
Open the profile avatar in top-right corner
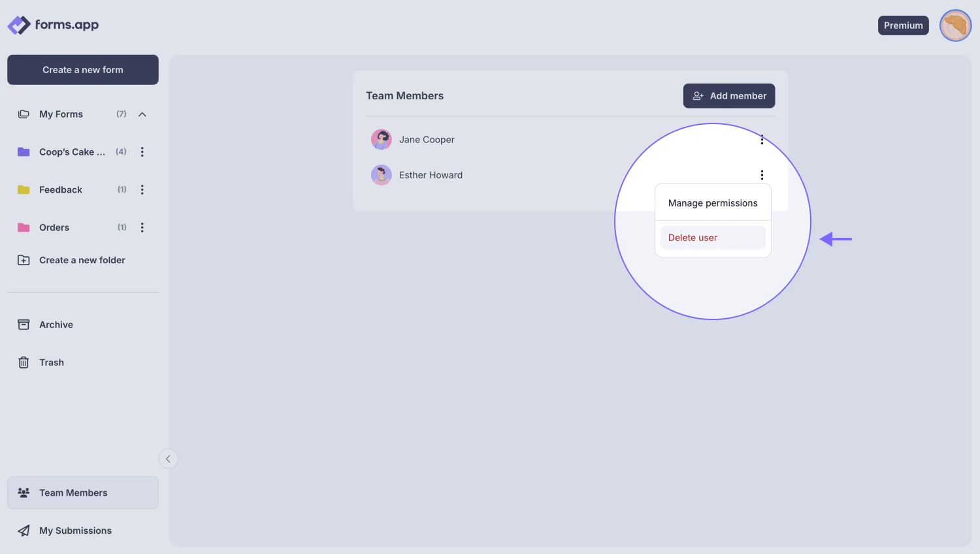(955, 25)
